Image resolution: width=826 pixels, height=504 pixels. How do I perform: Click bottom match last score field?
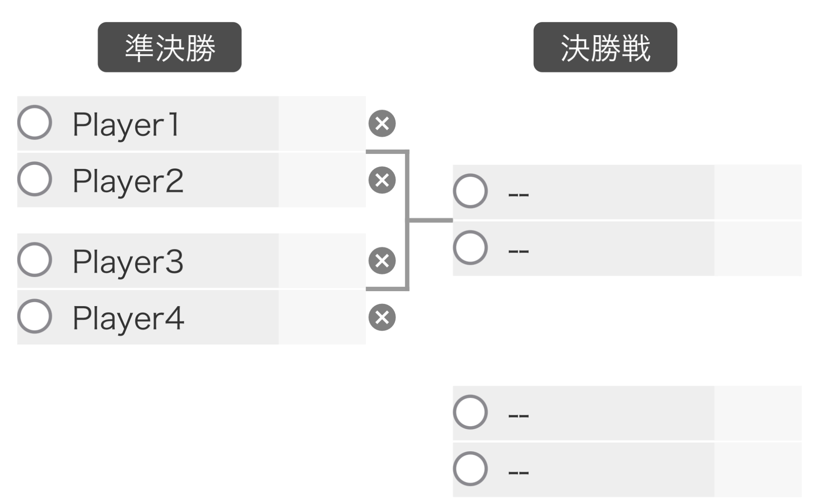pyautogui.click(x=758, y=470)
